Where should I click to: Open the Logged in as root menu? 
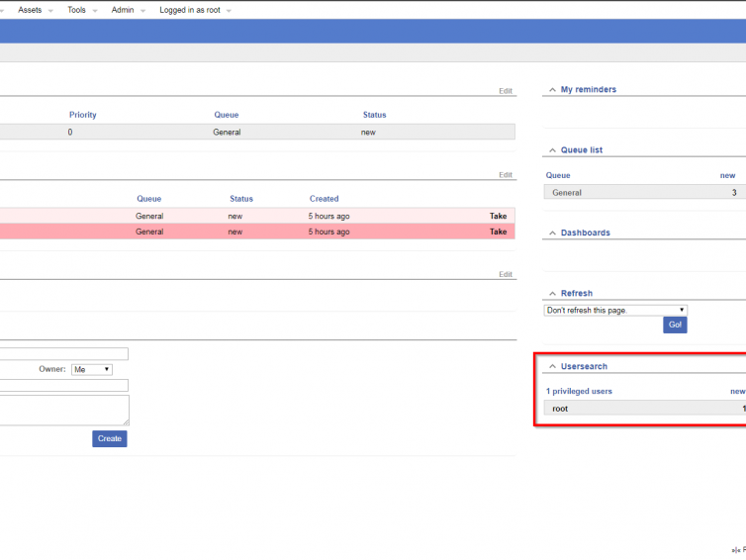(x=195, y=10)
